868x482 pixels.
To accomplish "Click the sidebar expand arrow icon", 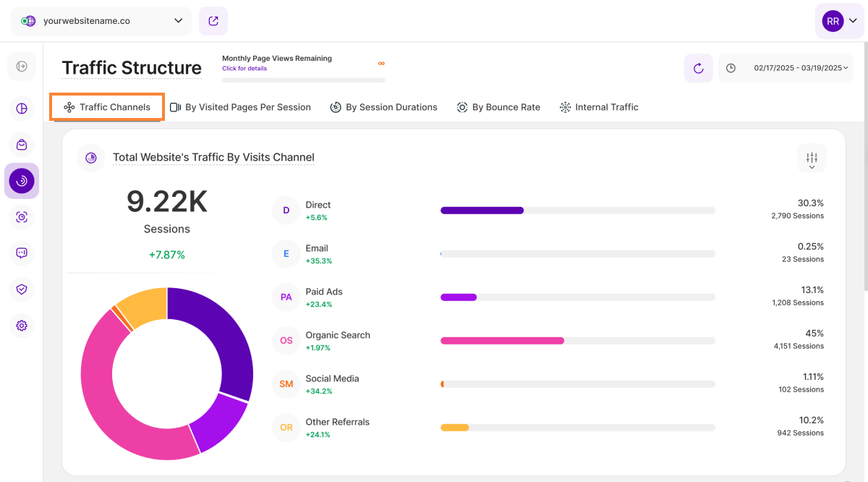I will (22, 67).
